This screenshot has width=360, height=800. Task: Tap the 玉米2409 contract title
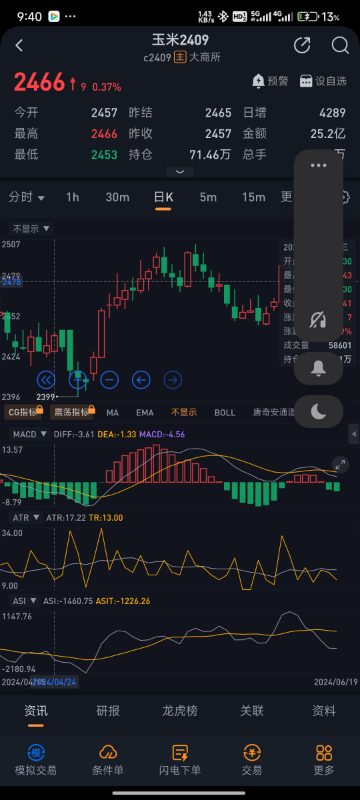[180, 40]
